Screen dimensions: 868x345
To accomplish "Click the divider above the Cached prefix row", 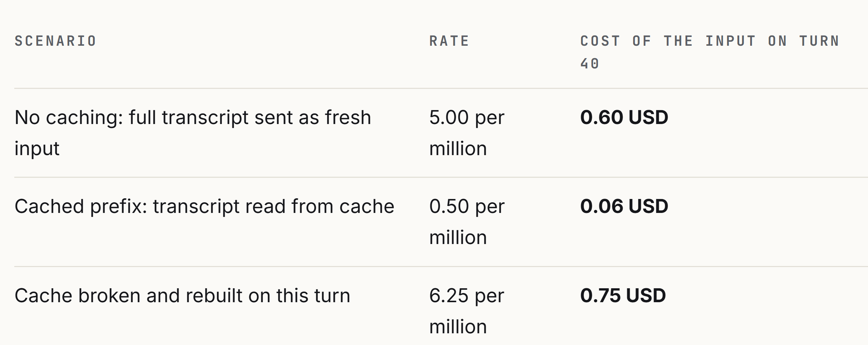I will tap(441, 177).
